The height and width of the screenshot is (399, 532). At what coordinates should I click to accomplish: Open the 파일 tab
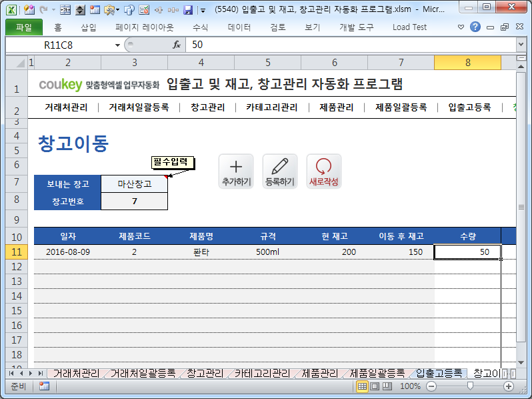point(24,27)
